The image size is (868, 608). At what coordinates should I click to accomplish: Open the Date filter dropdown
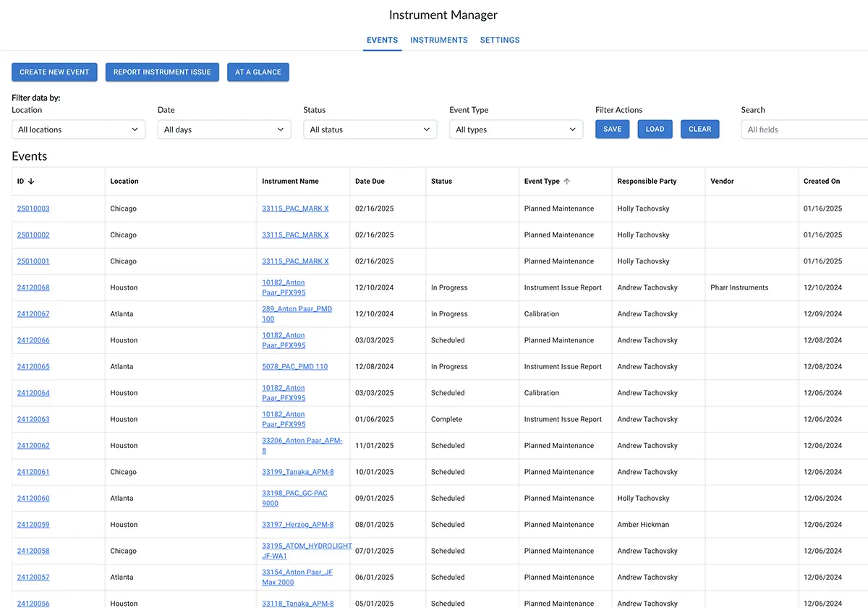224,130
